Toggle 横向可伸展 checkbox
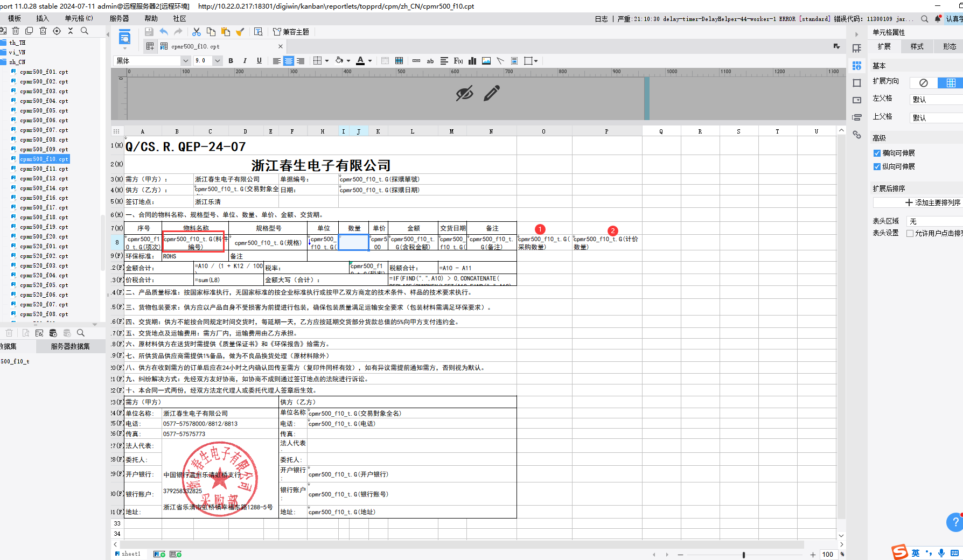This screenshot has height=560, width=963. pos(877,153)
